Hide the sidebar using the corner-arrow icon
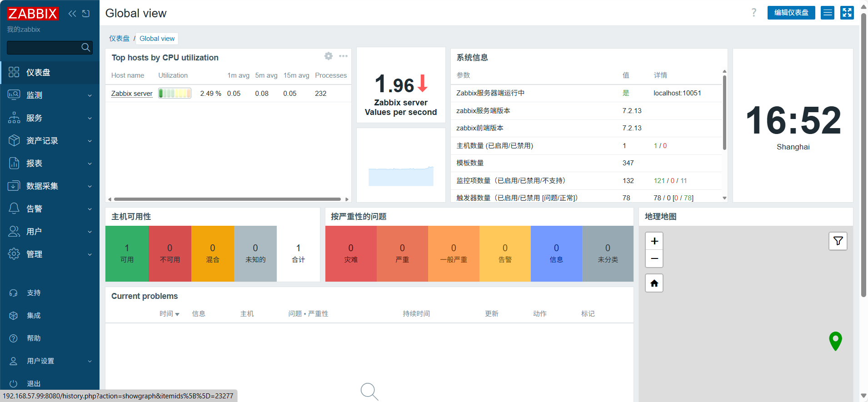This screenshot has width=868, height=402. click(x=86, y=14)
